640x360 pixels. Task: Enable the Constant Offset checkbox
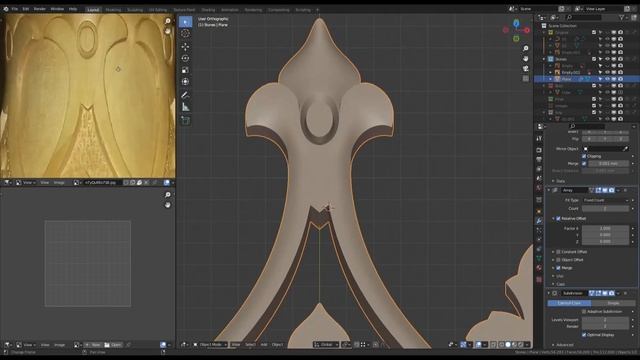558,252
